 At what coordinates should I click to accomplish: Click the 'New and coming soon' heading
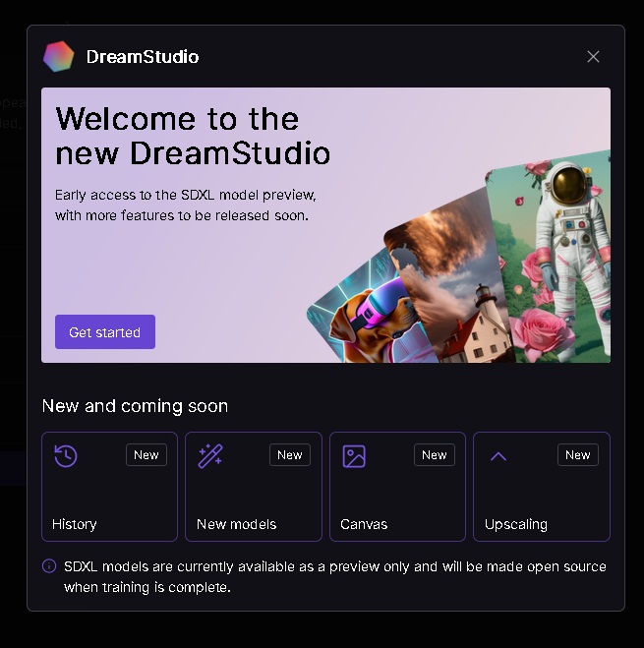click(135, 406)
